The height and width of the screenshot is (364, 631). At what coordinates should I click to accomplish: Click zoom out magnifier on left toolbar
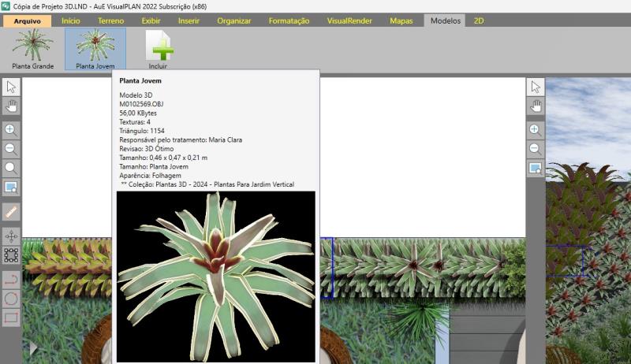click(x=11, y=149)
